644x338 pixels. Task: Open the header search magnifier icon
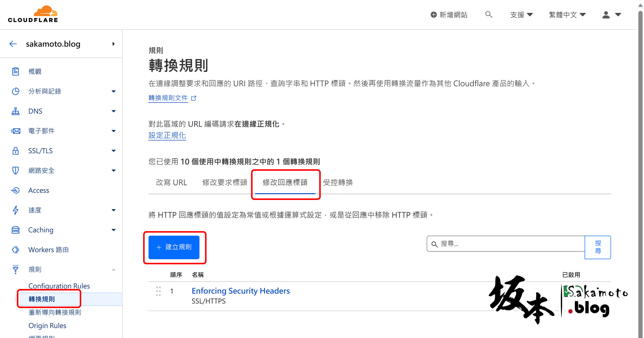point(489,15)
